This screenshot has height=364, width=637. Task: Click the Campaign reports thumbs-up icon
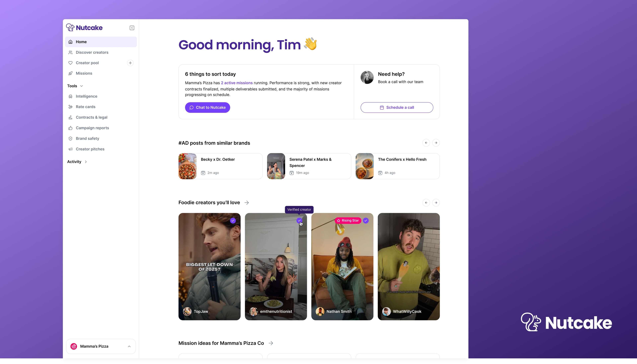tap(71, 128)
